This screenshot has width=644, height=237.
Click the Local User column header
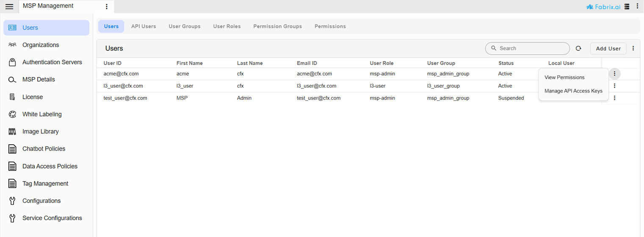point(561,63)
